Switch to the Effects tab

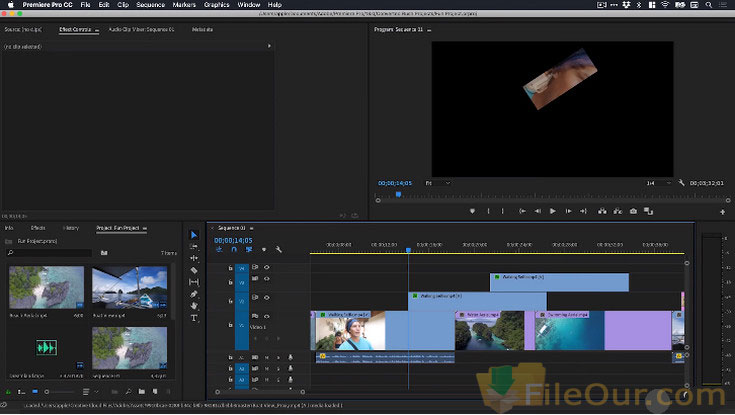pos(38,228)
